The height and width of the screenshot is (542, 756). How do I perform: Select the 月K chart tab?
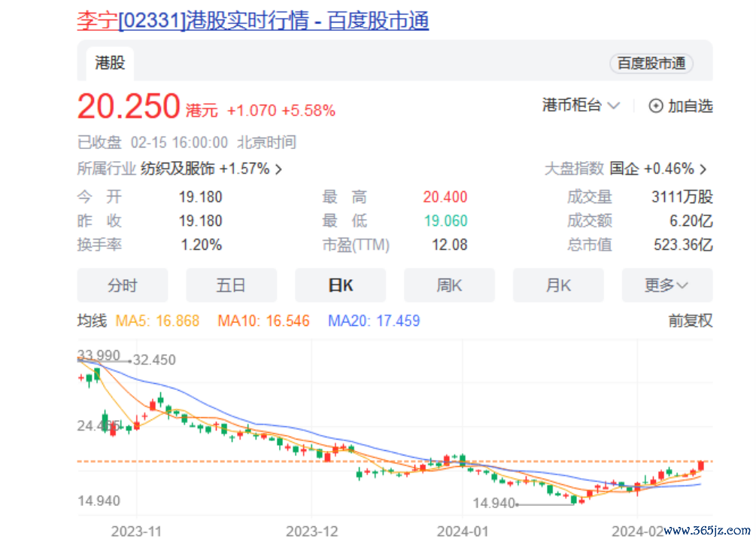click(558, 285)
